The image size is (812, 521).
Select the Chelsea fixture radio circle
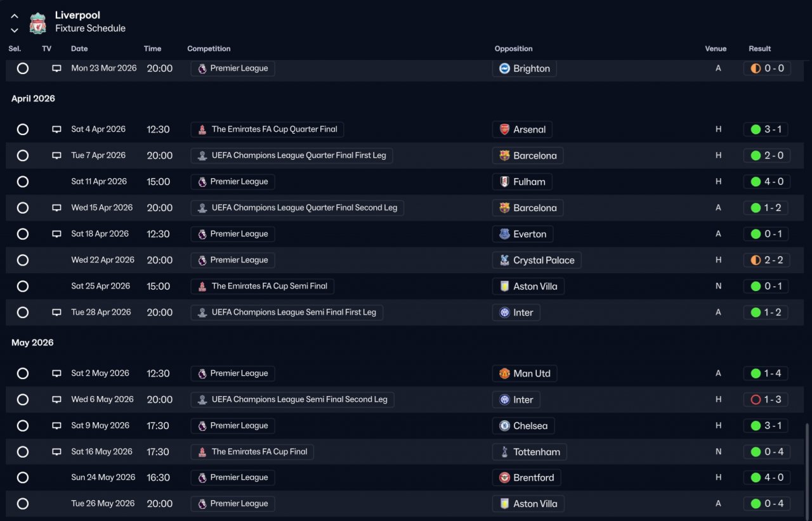[x=23, y=426]
